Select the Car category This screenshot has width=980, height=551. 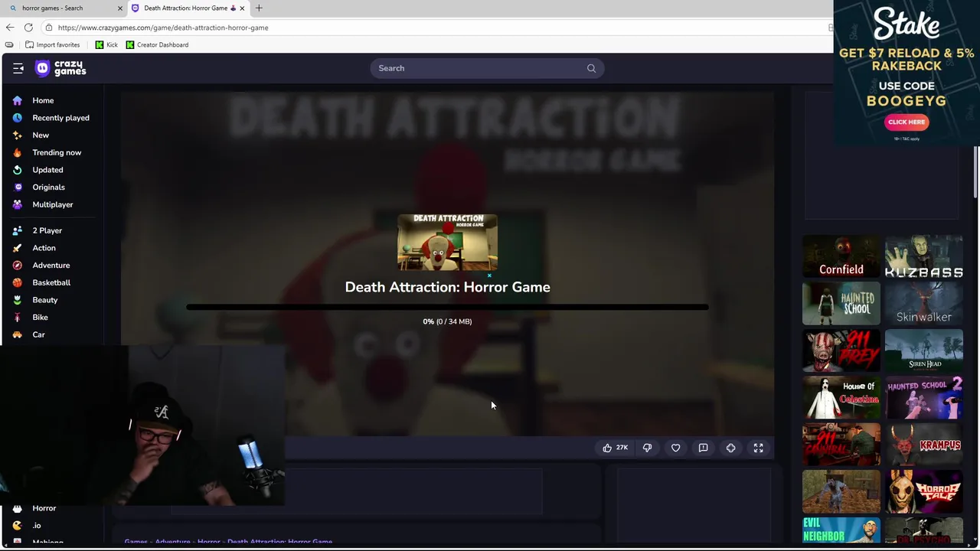coord(38,334)
